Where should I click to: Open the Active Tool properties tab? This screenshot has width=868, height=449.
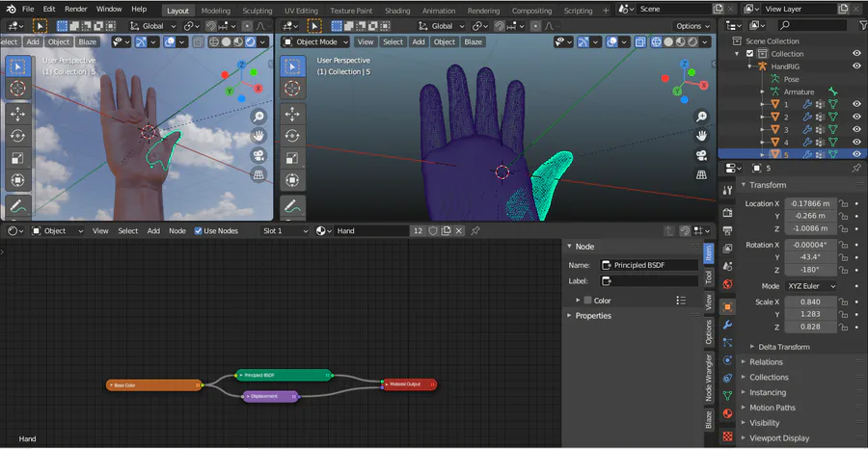click(x=727, y=191)
